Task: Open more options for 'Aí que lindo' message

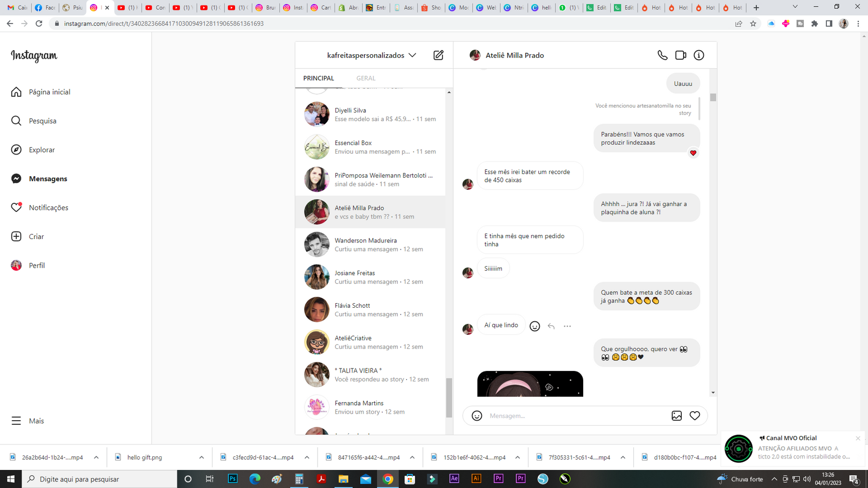Action: pyautogui.click(x=567, y=326)
